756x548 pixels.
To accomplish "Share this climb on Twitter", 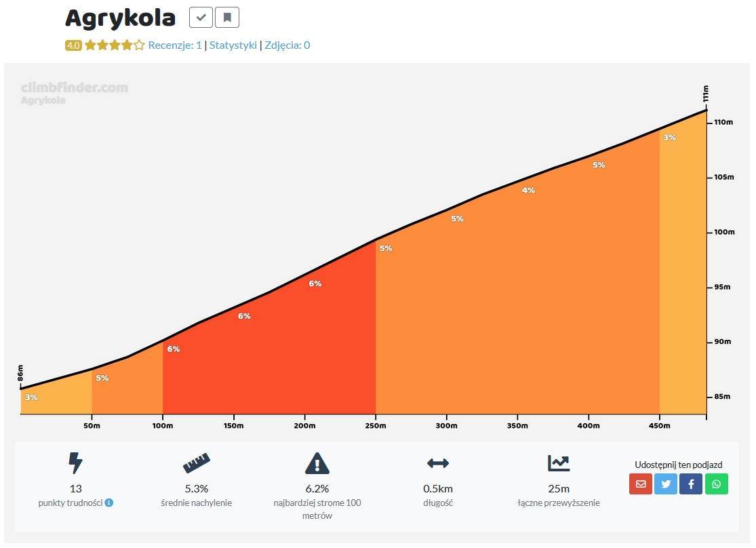I will [666, 484].
